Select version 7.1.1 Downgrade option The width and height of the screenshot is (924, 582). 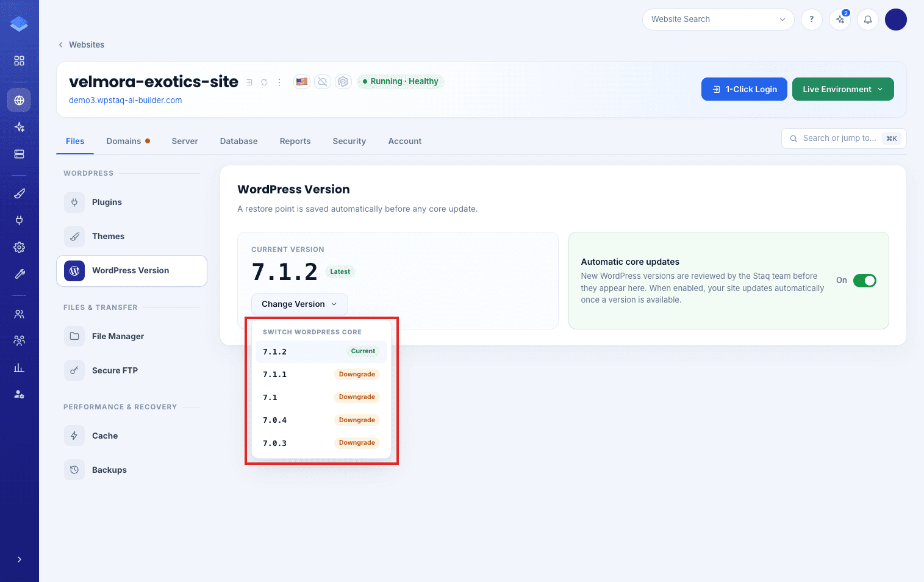point(321,375)
